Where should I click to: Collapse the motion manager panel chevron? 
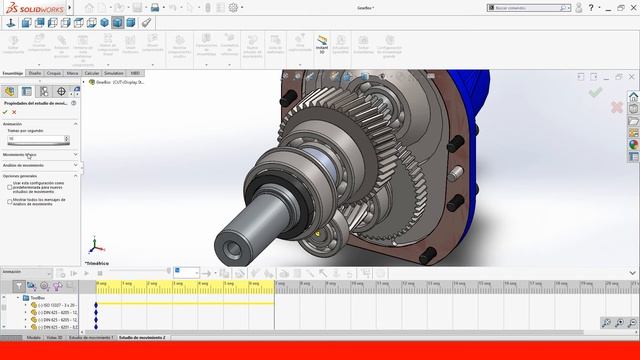(x=632, y=273)
